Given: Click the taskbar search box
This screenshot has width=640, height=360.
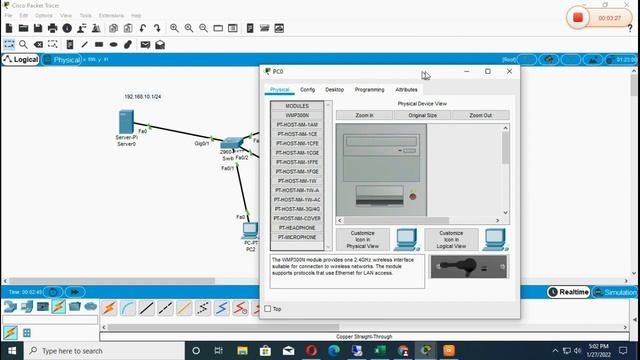Looking at the screenshot, I should [104, 351].
